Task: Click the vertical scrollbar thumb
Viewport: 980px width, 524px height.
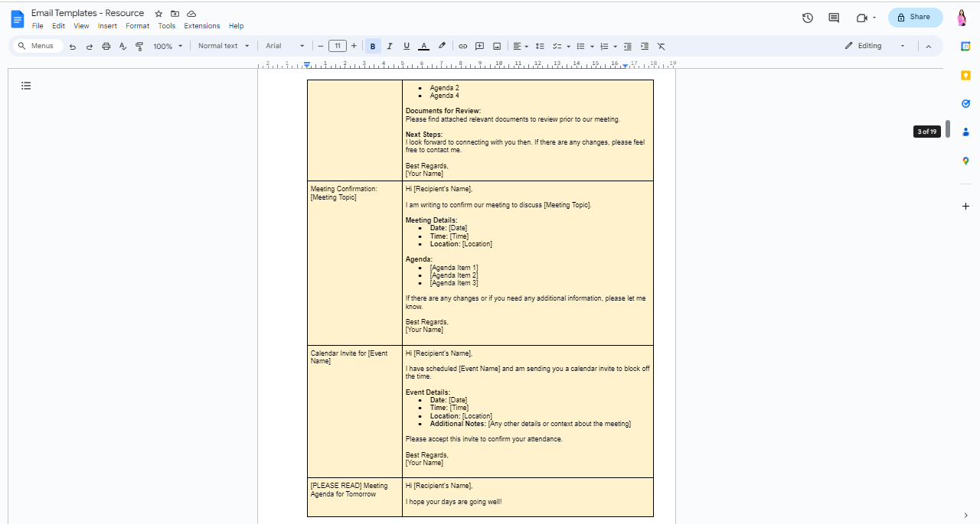Action: click(x=948, y=129)
